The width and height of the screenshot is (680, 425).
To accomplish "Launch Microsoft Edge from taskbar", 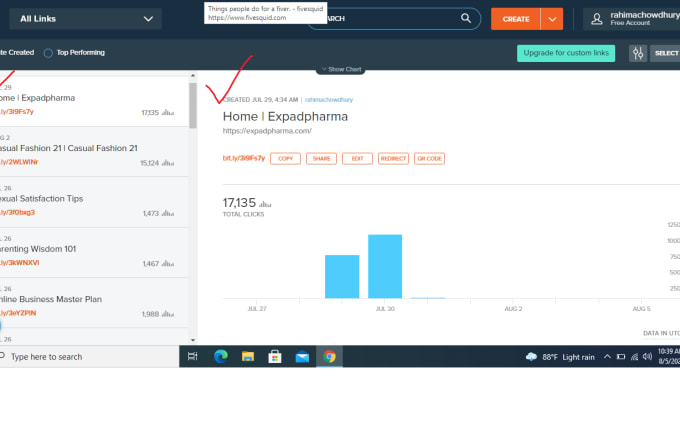I will [x=221, y=356].
